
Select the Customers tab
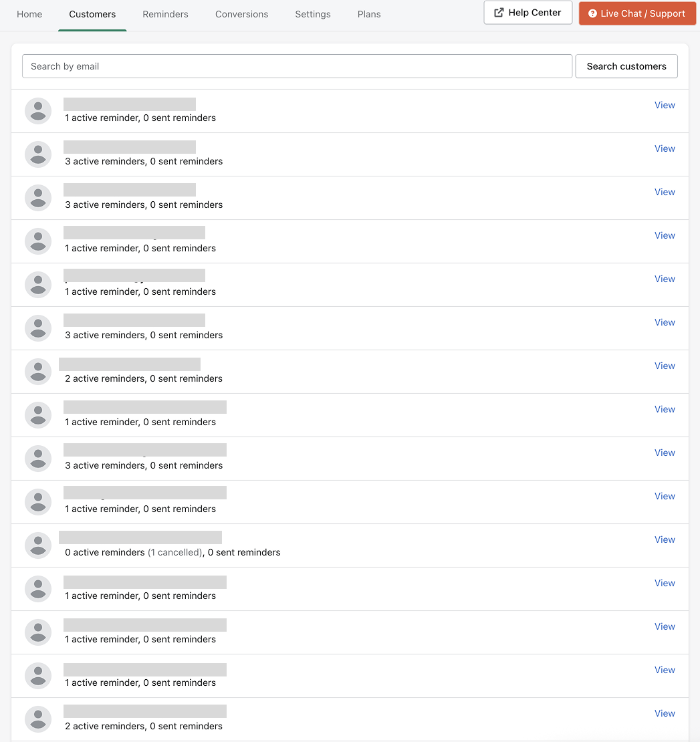pos(92,14)
